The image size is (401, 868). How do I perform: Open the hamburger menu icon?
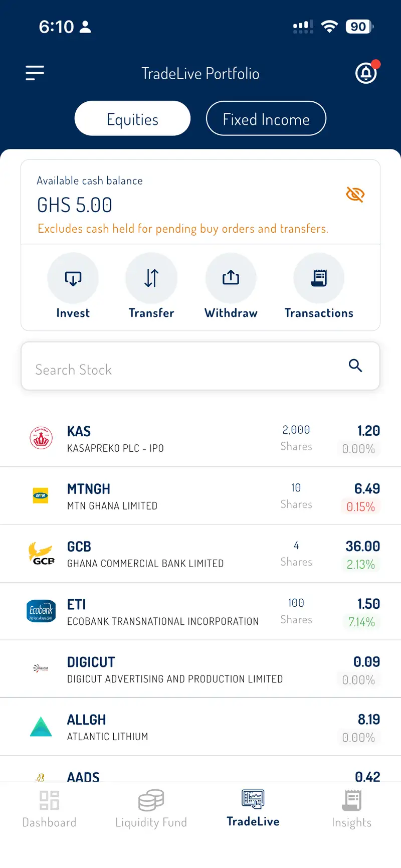point(35,73)
